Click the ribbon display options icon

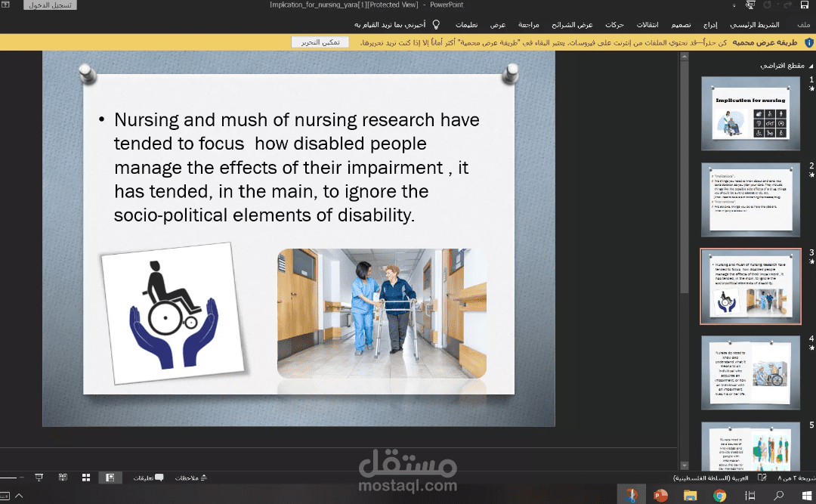6,5
